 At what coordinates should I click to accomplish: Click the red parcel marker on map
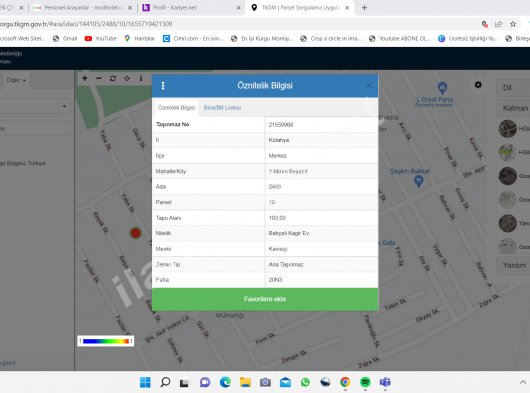coord(136,233)
